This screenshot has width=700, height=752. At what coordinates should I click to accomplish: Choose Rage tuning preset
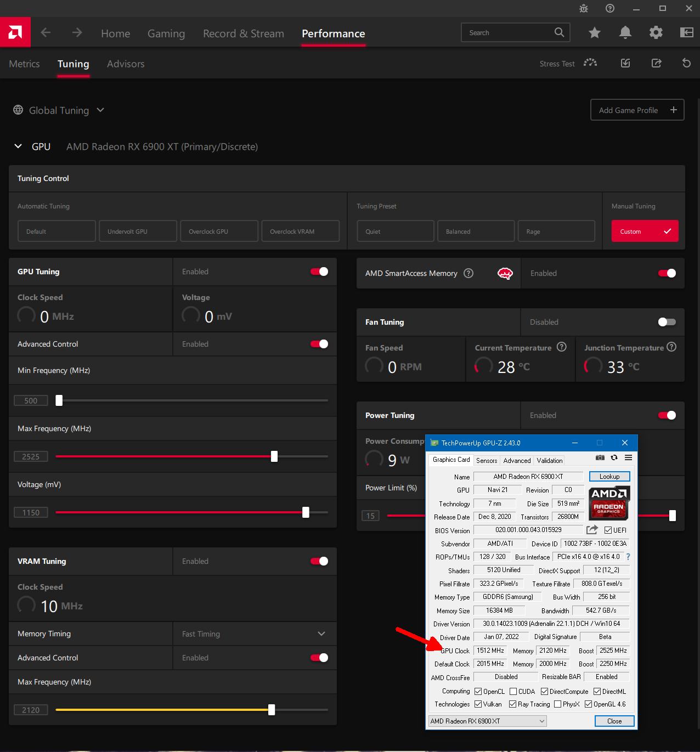point(556,231)
